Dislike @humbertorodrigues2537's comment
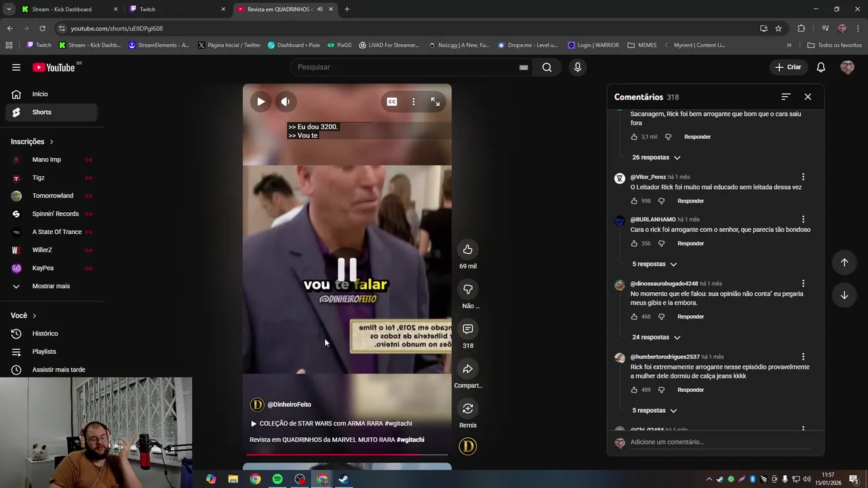This screenshot has height=488, width=868. point(661,390)
